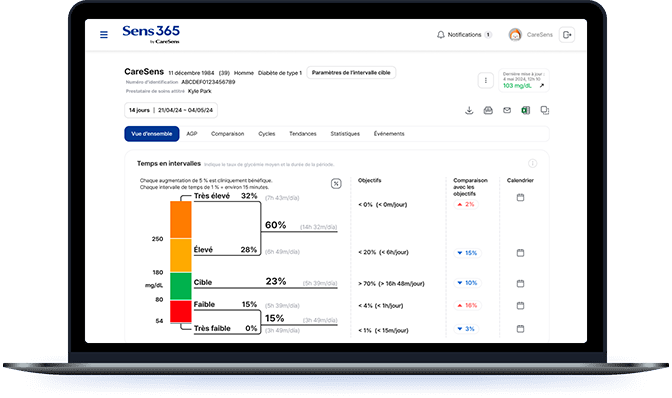Click the green Cible range bar segment
Screen dimensions: 672x398
(181, 286)
